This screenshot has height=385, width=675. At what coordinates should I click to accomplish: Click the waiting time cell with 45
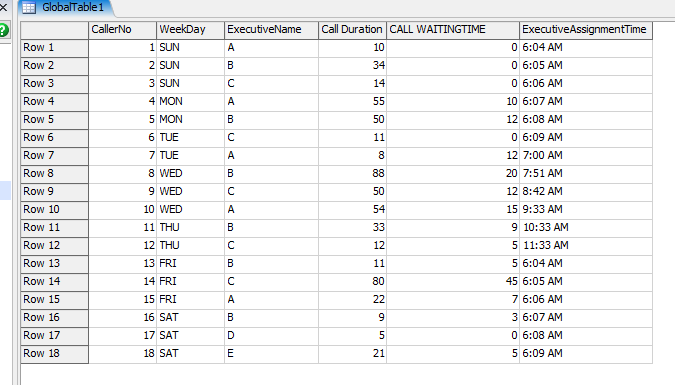click(x=453, y=282)
